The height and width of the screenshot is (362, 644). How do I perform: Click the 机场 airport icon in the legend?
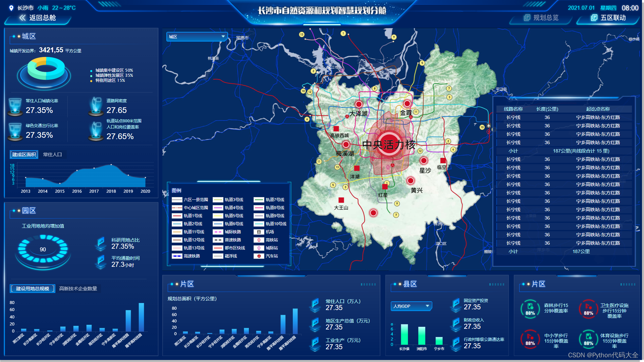click(259, 232)
